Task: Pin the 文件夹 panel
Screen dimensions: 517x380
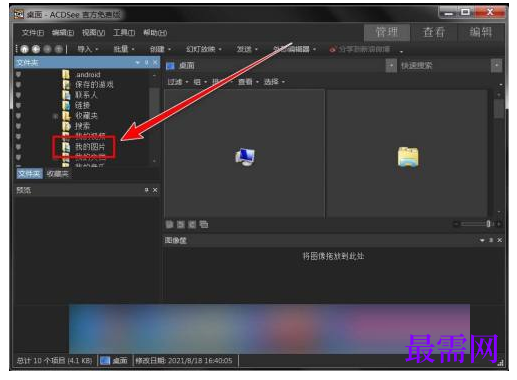Action: pyautogui.click(x=147, y=62)
